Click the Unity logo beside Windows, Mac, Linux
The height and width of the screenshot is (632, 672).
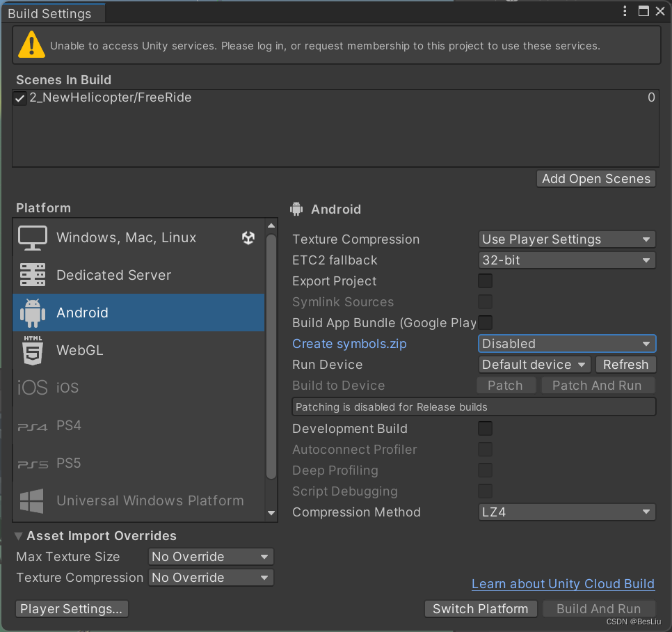(x=248, y=237)
